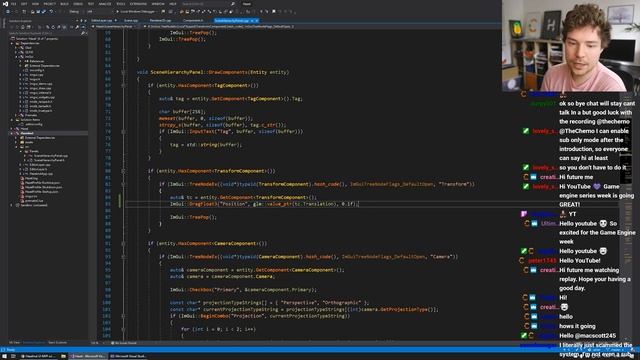Select HazelnutApp.cpp in Solution Explorer

pos(41,174)
